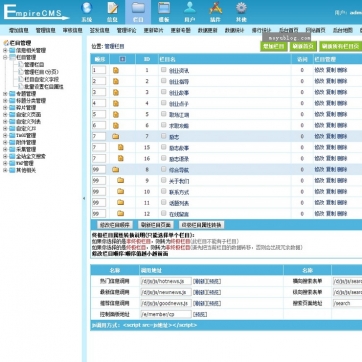
Task: Click the page icon in row ID 2
Action: [x=116, y=81]
